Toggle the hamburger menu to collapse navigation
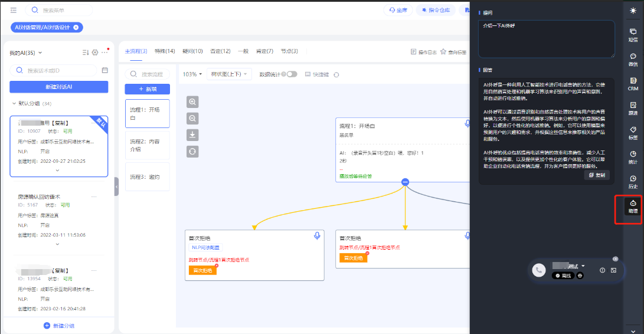This screenshot has width=644, height=334. pyautogui.click(x=14, y=11)
